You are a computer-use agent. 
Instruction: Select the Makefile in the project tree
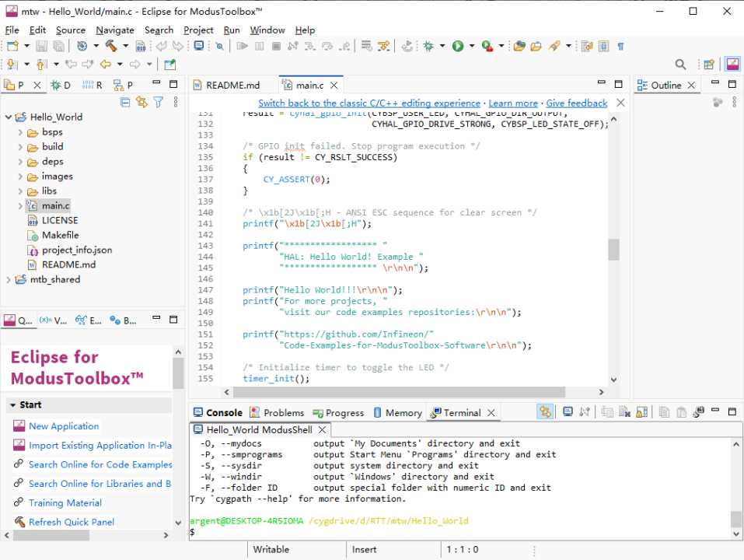[61, 236]
